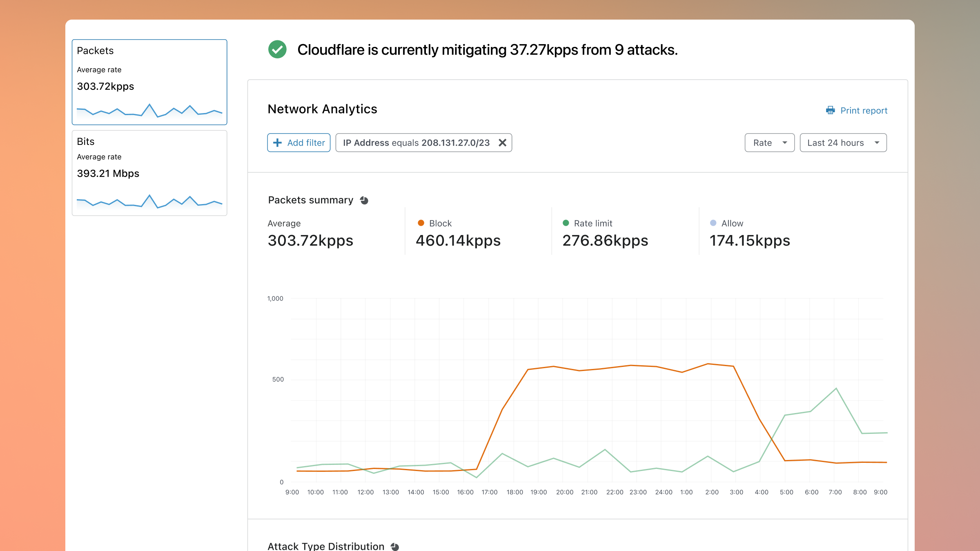Click the Attack Type Distribution pie icon
980x551 pixels.
point(395,547)
